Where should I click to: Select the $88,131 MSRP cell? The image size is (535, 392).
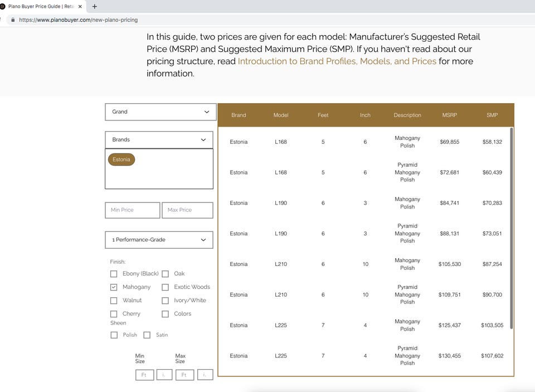[450, 234]
